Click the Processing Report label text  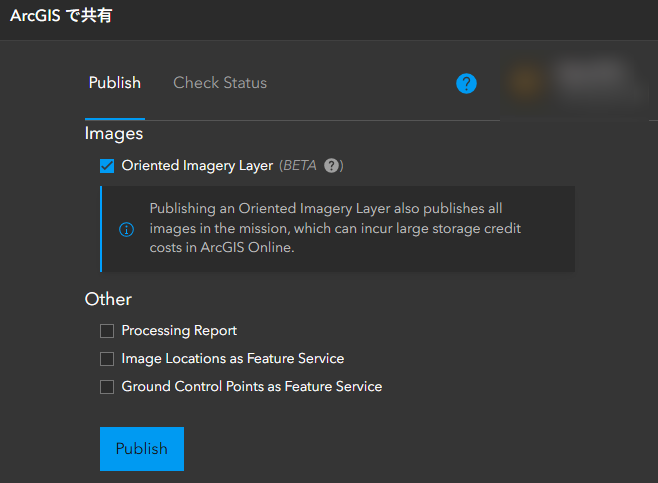click(179, 331)
